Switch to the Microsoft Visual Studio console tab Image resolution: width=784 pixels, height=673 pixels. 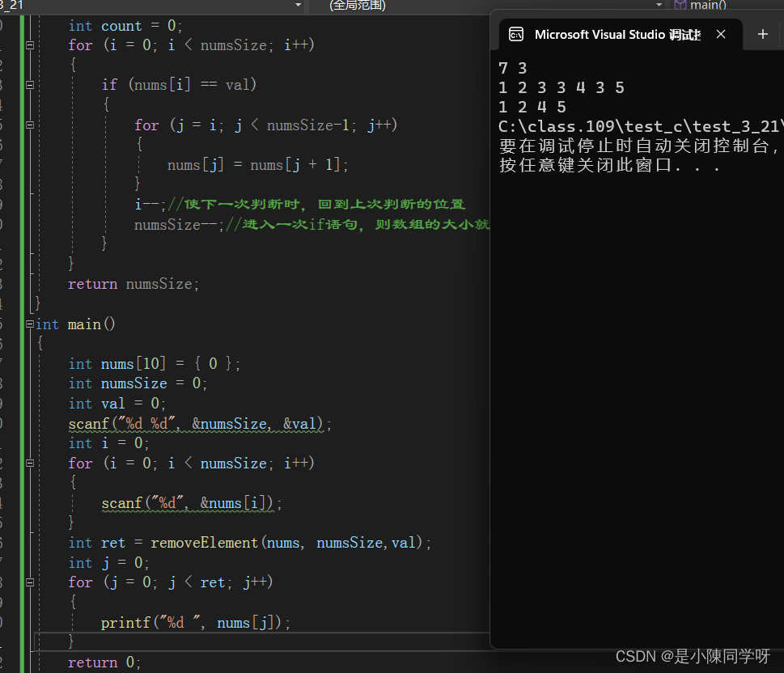coord(617,35)
